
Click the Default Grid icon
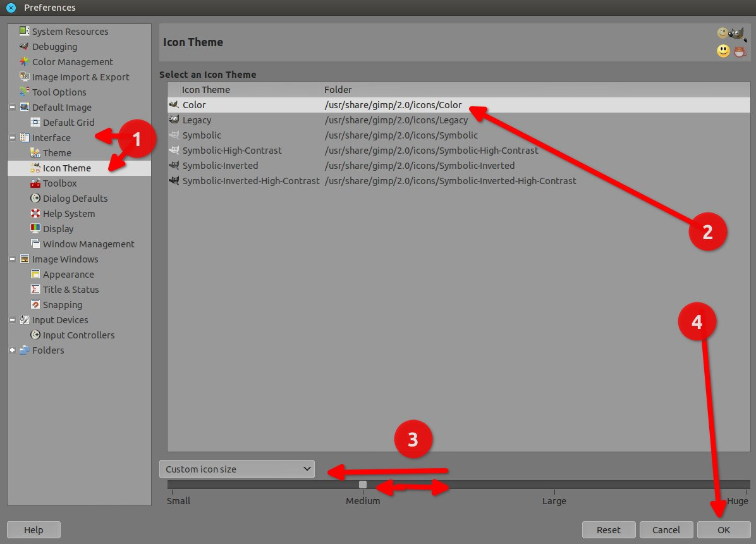[x=35, y=122]
